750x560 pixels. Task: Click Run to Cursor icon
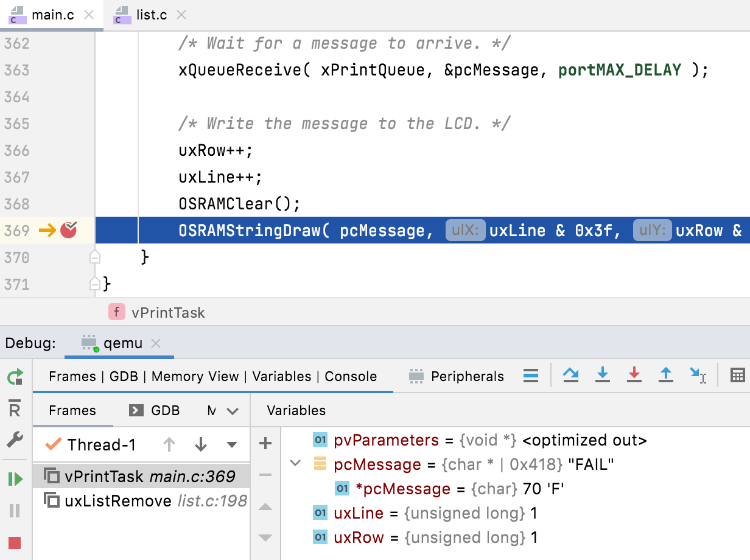(698, 375)
